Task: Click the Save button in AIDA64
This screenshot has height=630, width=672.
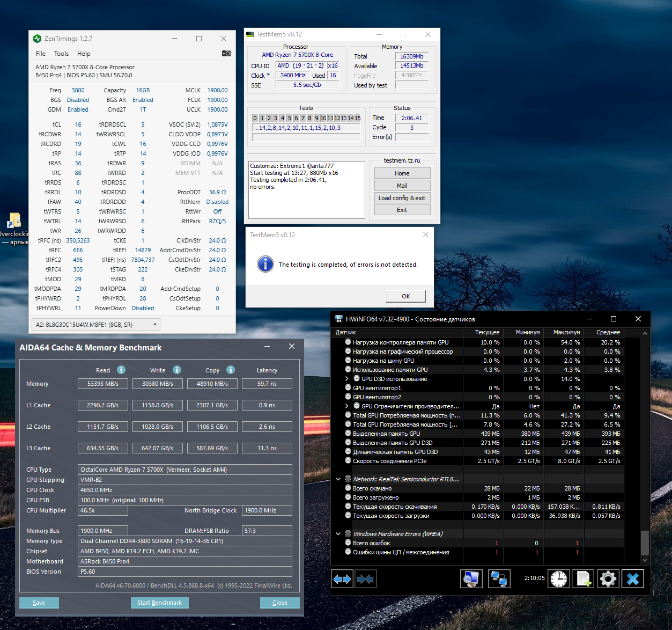Action: pyautogui.click(x=39, y=603)
